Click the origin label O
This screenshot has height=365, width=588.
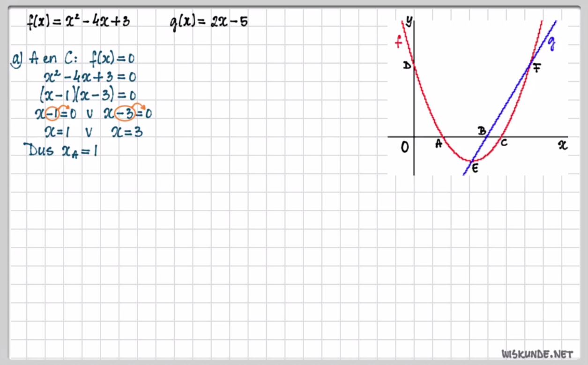(x=405, y=147)
